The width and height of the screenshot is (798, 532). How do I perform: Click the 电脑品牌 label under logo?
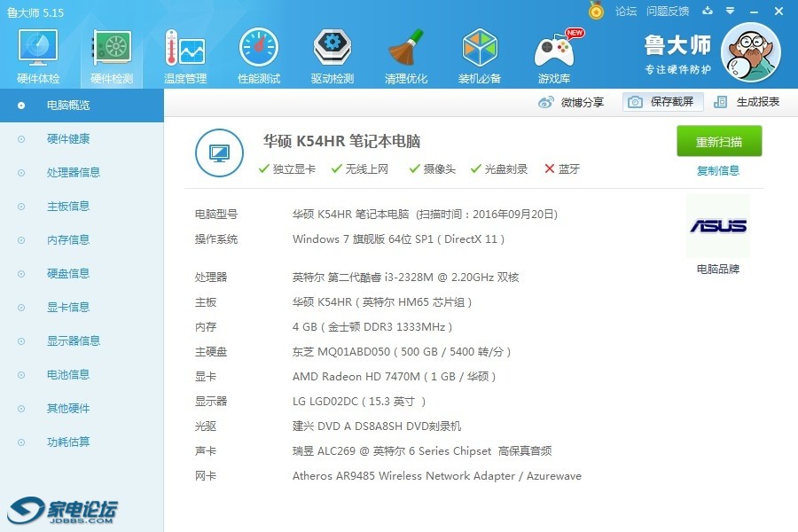click(x=718, y=270)
